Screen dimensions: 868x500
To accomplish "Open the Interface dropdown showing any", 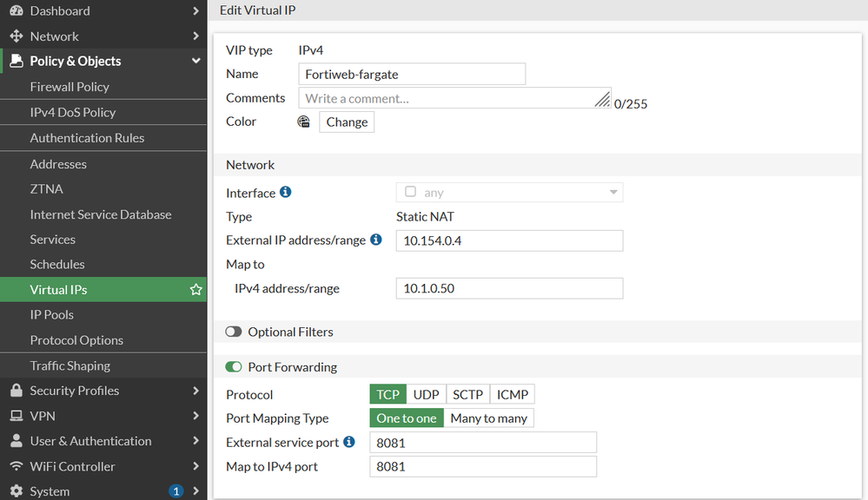I will pyautogui.click(x=509, y=193).
